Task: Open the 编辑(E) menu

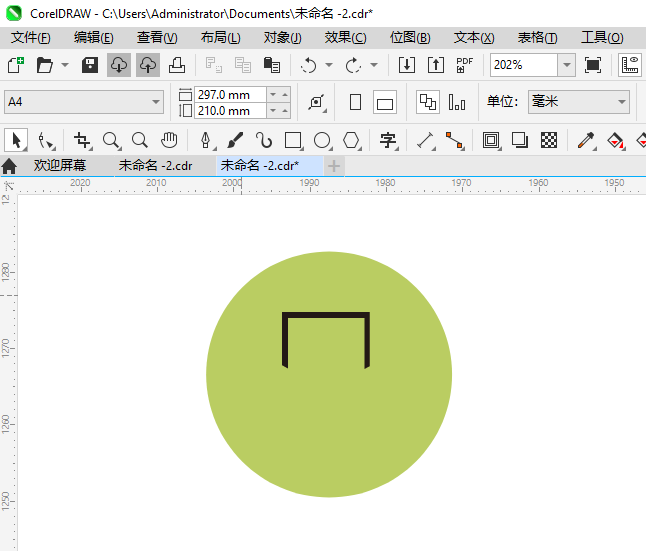Action: point(94,38)
